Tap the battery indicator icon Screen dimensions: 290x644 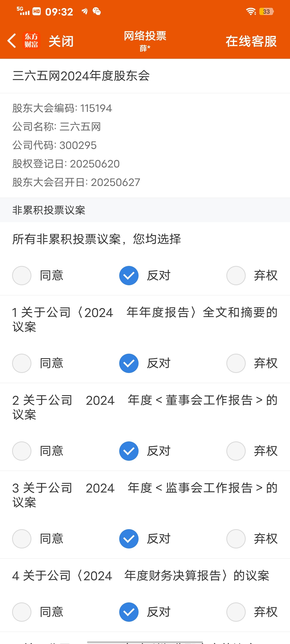pos(266,11)
